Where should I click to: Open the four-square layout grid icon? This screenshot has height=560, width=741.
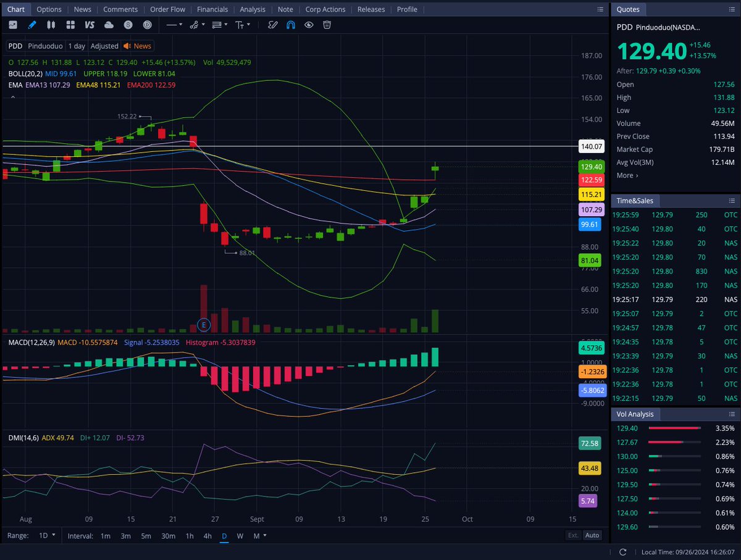pos(70,25)
